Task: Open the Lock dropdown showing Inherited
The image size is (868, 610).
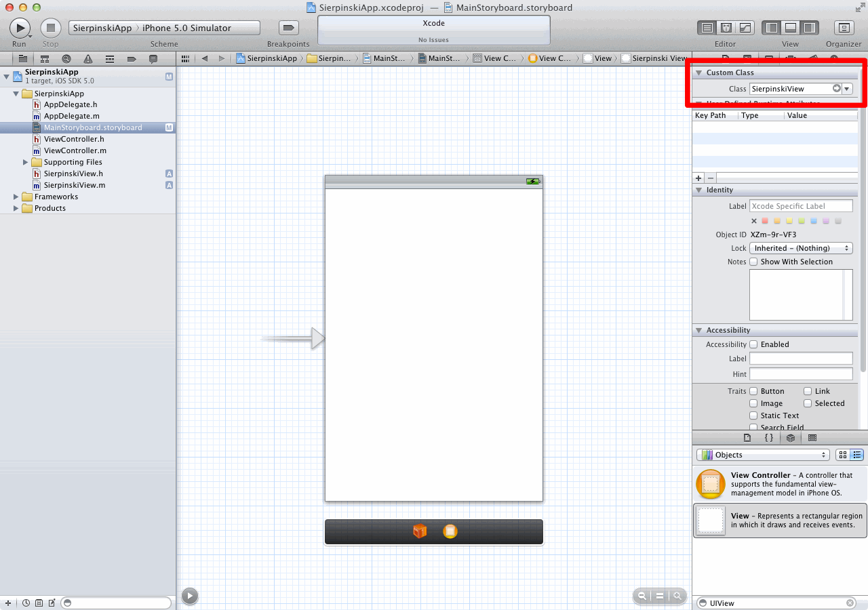Action: tap(800, 248)
